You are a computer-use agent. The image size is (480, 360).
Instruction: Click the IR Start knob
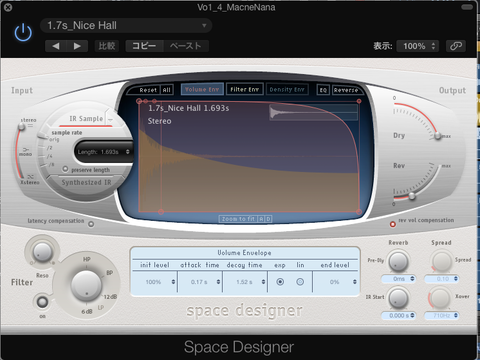(x=399, y=298)
